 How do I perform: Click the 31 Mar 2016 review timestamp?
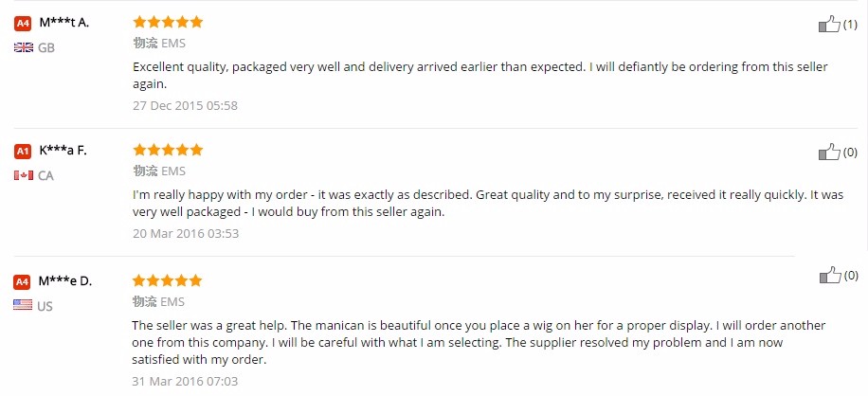coord(185,381)
